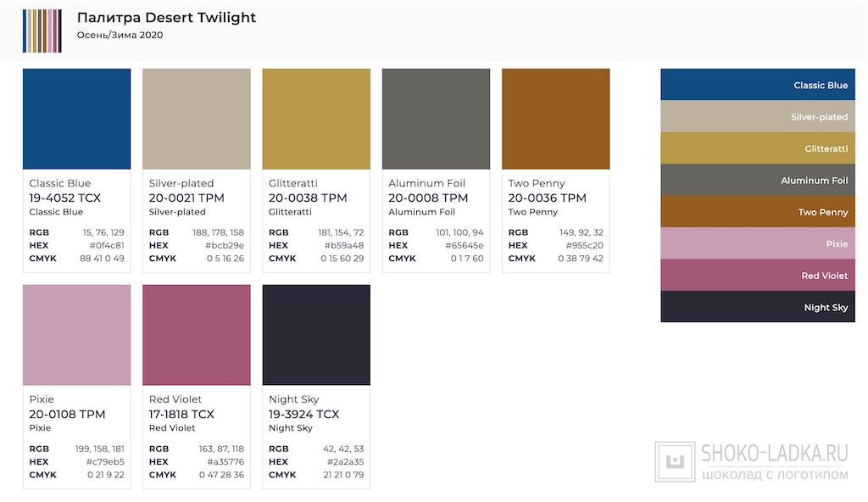Select the Silver-plated large color swatch
The height and width of the screenshot is (502, 868).
coord(197,119)
